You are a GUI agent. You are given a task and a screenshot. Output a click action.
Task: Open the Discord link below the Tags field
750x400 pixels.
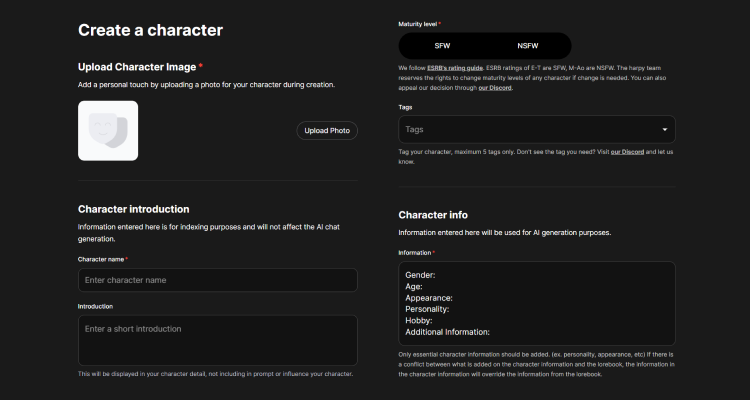[627, 152]
